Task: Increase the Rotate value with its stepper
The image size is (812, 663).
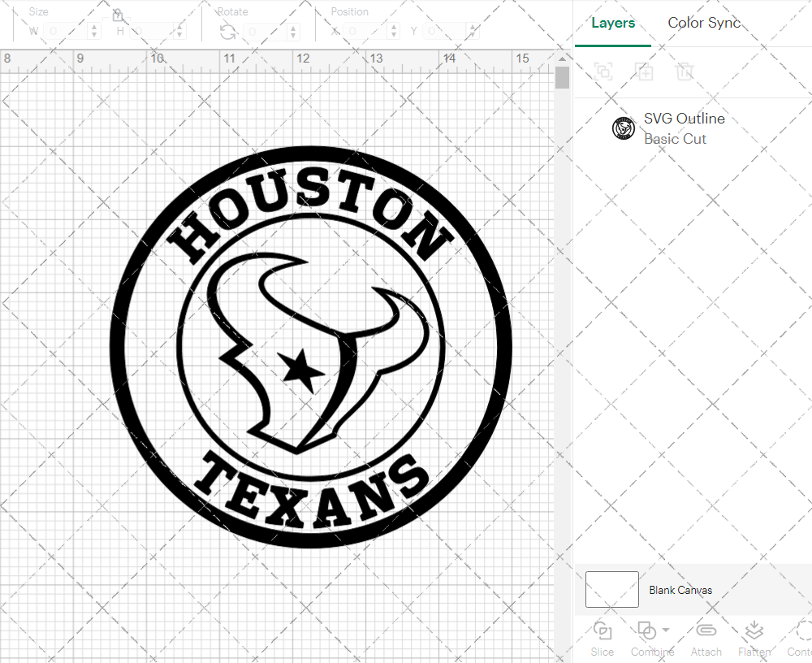Action: pyautogui.click(x=292, y=27)
